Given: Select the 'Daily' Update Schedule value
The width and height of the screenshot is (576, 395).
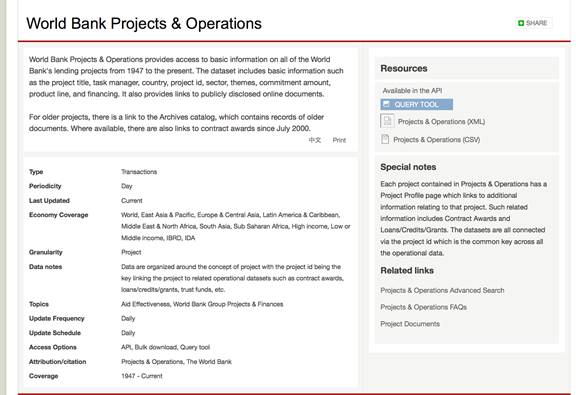Looking at the screenshot, I should (128, 333).
